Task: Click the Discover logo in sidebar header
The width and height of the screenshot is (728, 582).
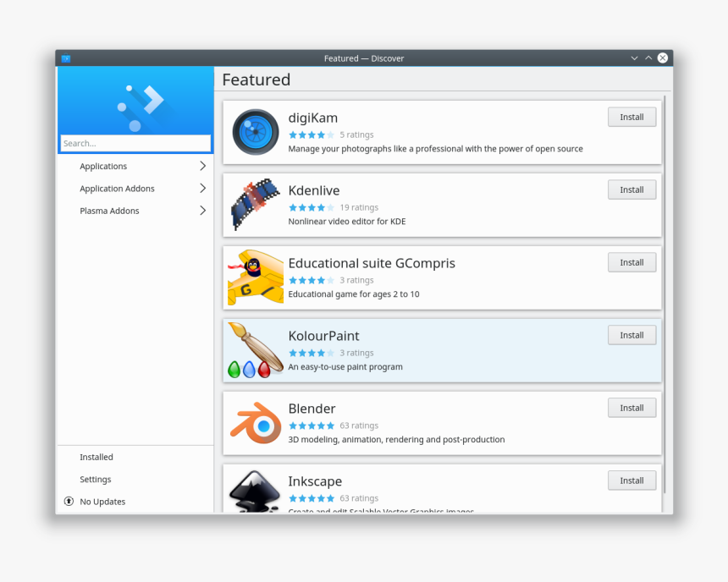Action: coord(141,108)
